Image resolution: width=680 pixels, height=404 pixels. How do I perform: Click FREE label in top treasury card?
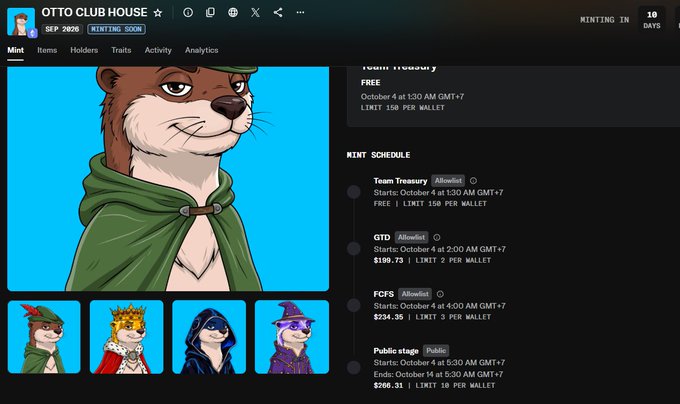370,83
